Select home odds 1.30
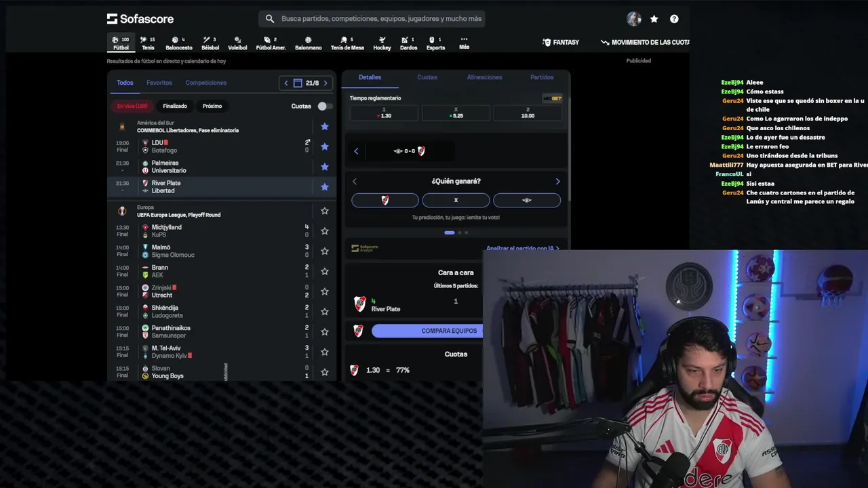This screenshot has height=488, width=868. (384, 113)
